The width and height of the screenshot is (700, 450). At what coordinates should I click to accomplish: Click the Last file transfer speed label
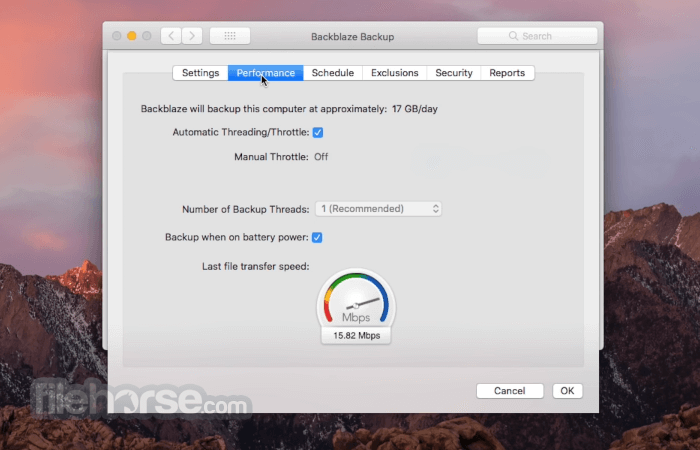point(255,267)
